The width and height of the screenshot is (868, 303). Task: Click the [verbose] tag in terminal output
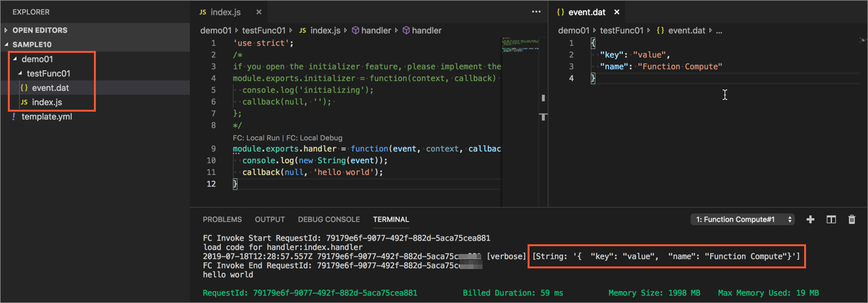pos(506,257)
